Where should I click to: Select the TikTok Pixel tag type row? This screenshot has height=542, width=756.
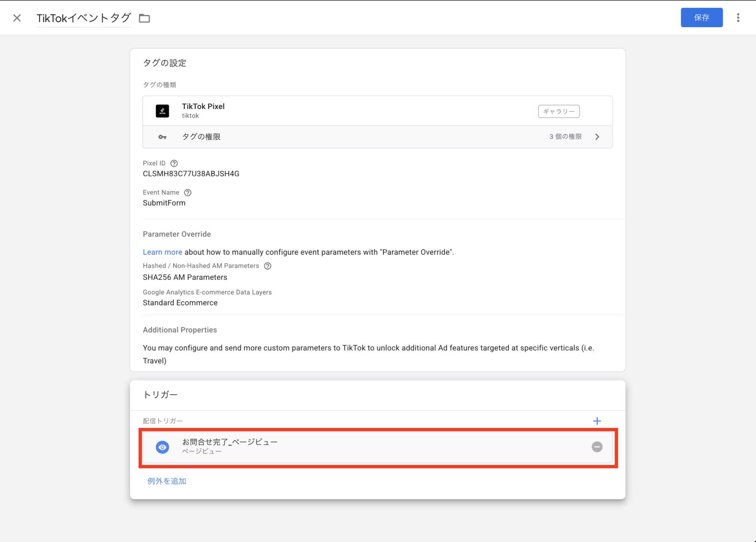pyautogui.click(x=377, y=111)
